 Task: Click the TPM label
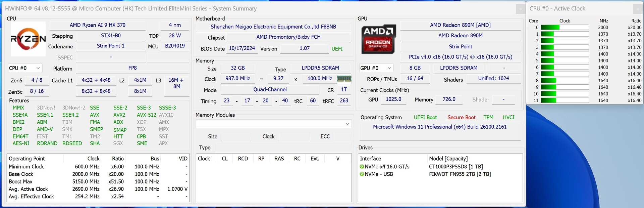click(x=488, y=118)
